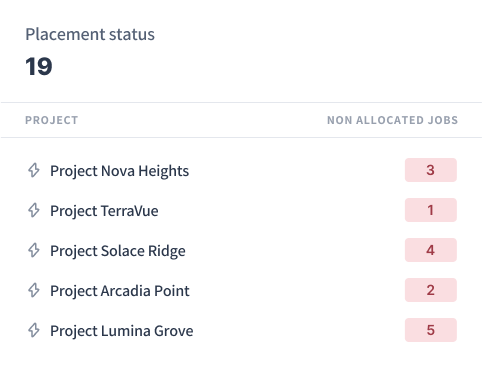Sort by the PROJECT column header
This screenshot has height=374, width=482.
pos(52,120)
